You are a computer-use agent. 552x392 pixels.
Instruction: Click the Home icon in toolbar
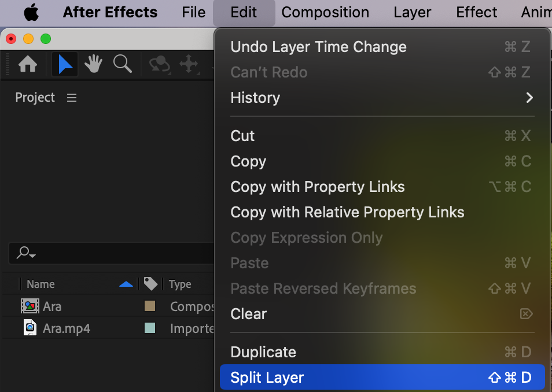point(28,64)
